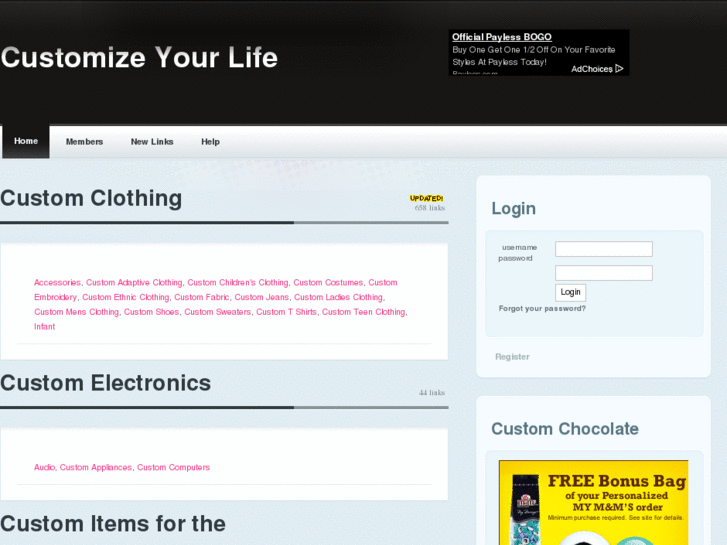Click the Register link

[512, 357]
